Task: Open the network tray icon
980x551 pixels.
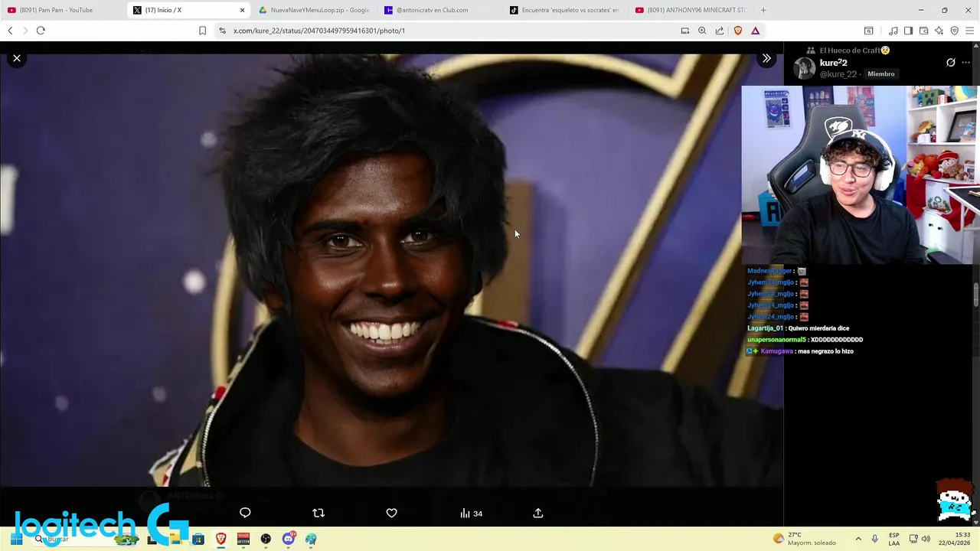Action: pyautogui.click(x=913, y=539)
